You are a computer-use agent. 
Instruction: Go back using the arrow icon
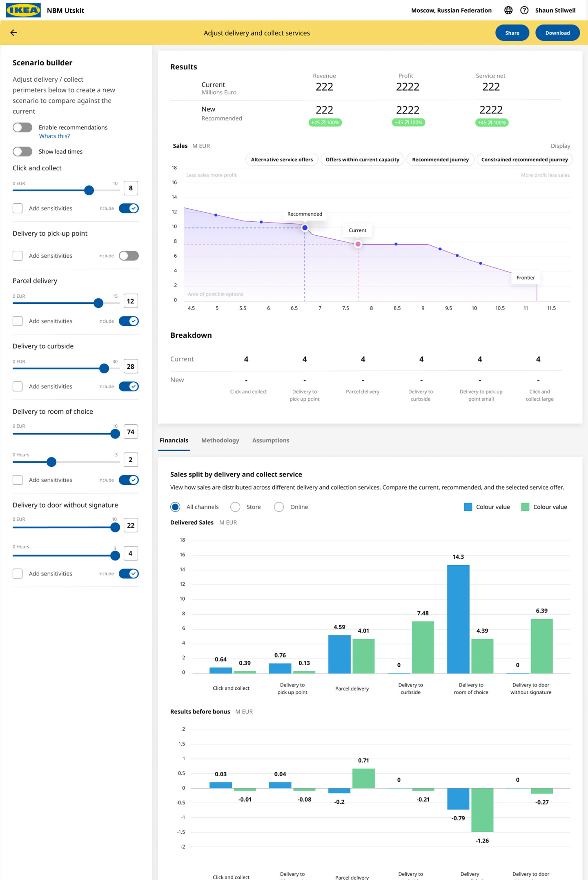click(13, 33)
